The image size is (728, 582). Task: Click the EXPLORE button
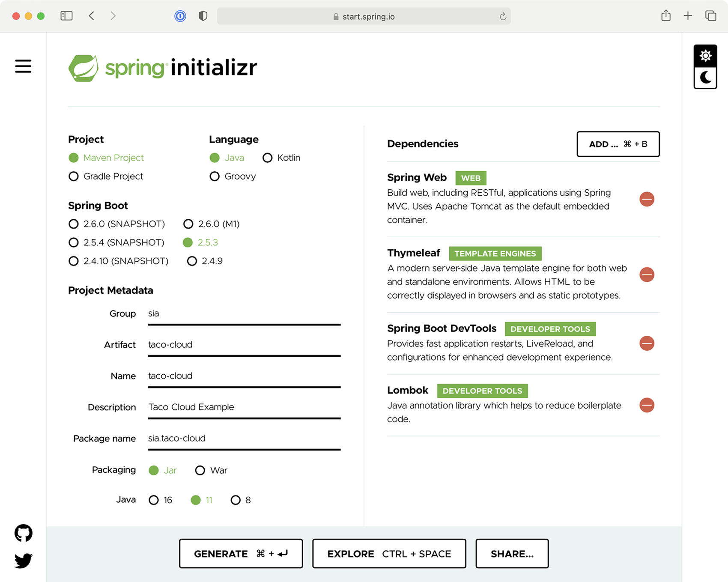(x=389, y=554)
